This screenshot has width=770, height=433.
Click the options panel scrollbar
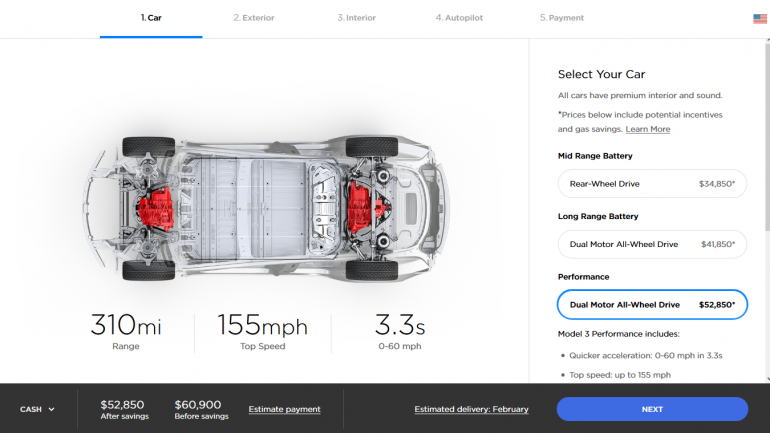click(768, 137)
